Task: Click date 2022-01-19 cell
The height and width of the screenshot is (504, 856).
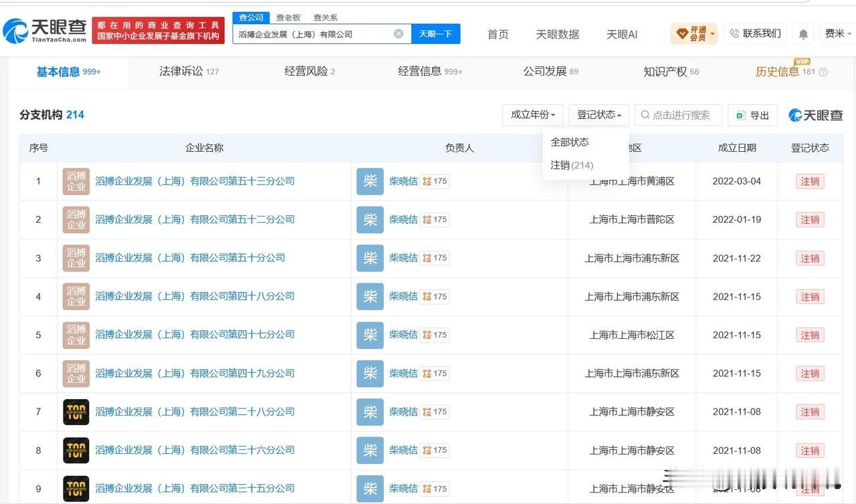Action: (x=736, y=219)
